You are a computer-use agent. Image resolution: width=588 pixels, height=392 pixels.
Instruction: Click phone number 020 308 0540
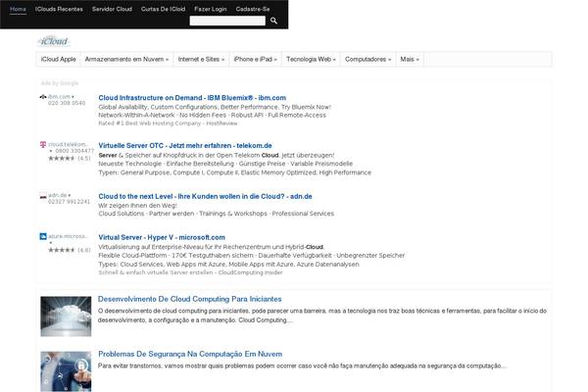(x=67, y=103)
